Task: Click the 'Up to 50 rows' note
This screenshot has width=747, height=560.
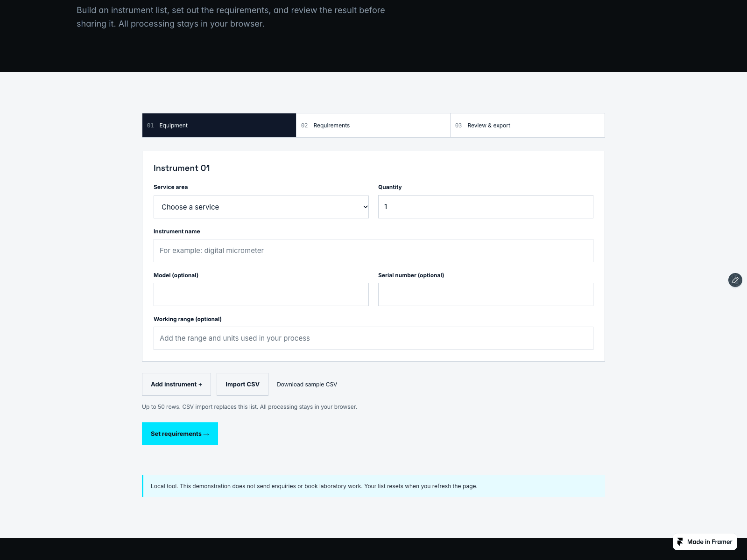Action: click(x=249, y=407)
